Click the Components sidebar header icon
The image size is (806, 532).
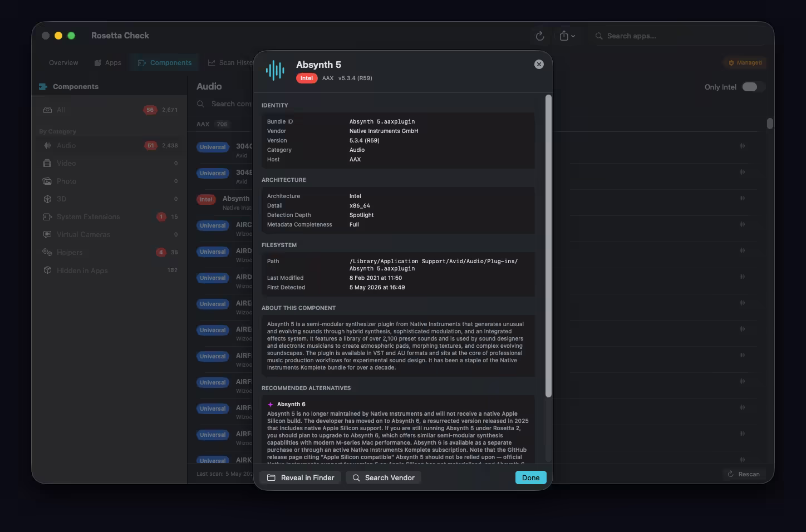point(43,87)
